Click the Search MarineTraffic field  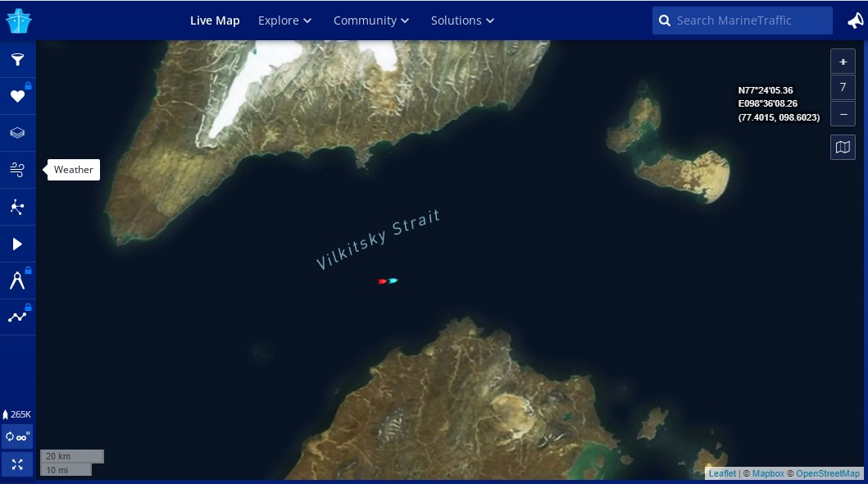coord(743,21)
